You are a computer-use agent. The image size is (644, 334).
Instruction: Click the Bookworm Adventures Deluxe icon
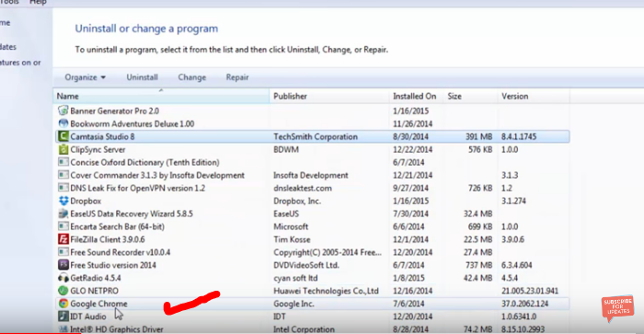[63, 123]
